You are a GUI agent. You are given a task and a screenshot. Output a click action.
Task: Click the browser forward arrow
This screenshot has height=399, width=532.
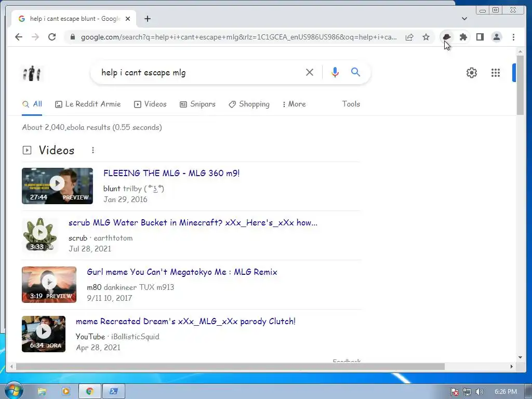pos(35,37)
